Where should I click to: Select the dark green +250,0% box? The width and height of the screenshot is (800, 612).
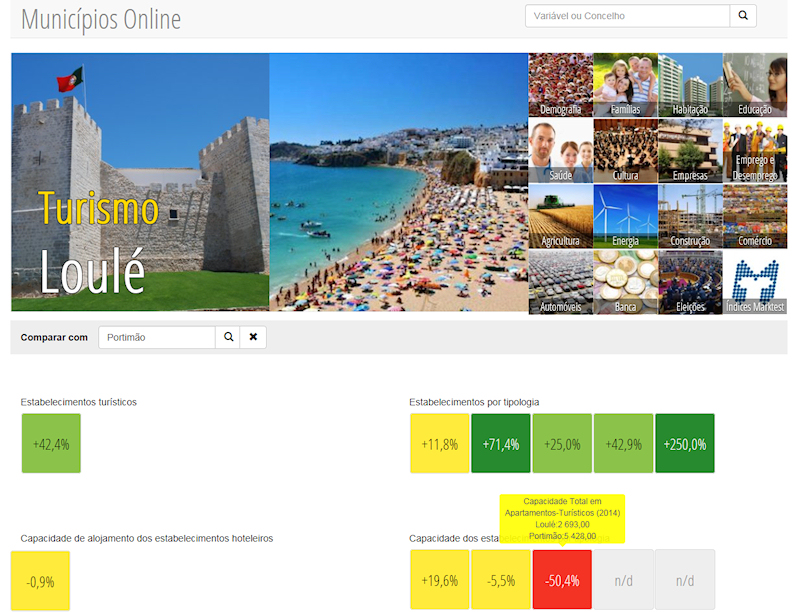(685, 444)
